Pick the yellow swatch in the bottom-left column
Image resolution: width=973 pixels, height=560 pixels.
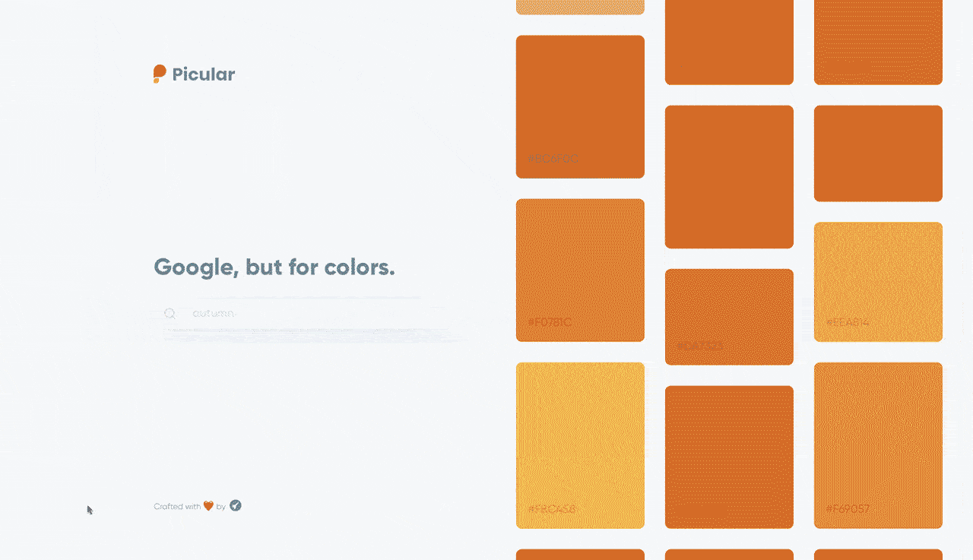pos(580,445)
